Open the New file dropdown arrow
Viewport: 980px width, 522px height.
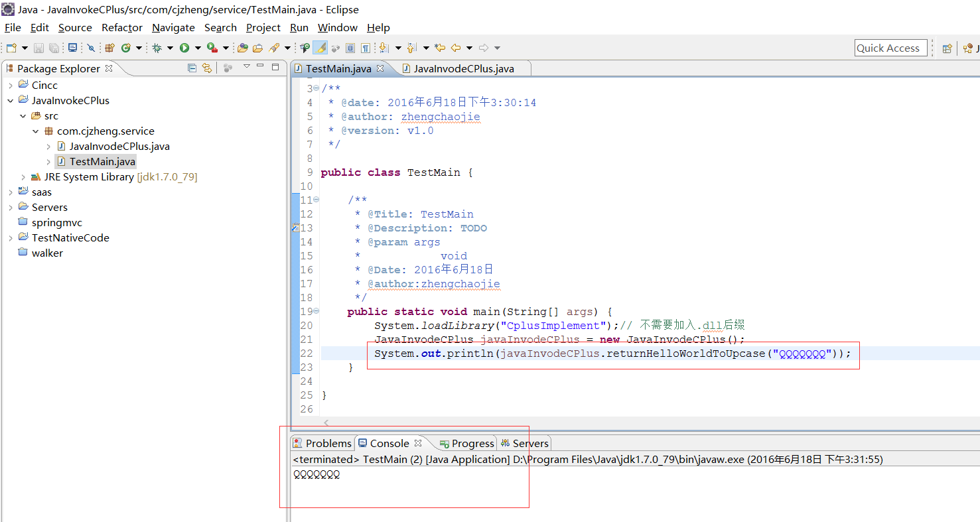tap(25, 48)
